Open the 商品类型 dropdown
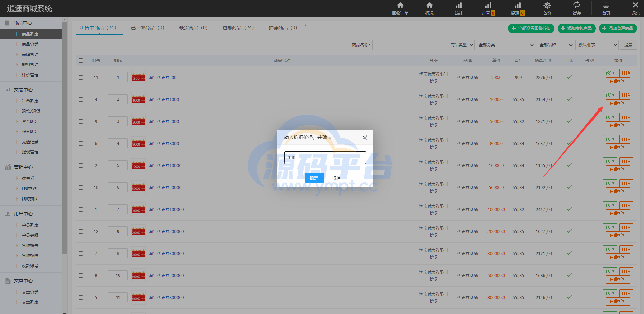This screenshot has width=644, height=314. pos(461,45)
